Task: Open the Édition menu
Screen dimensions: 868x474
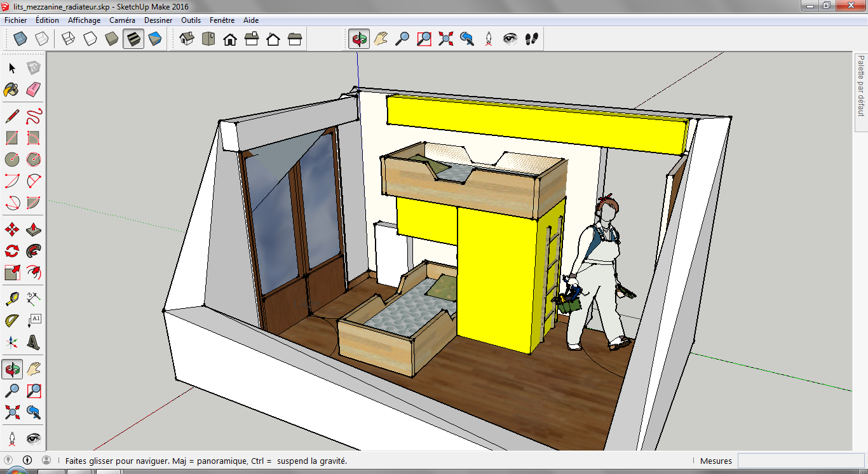Action: click(47, 20)
